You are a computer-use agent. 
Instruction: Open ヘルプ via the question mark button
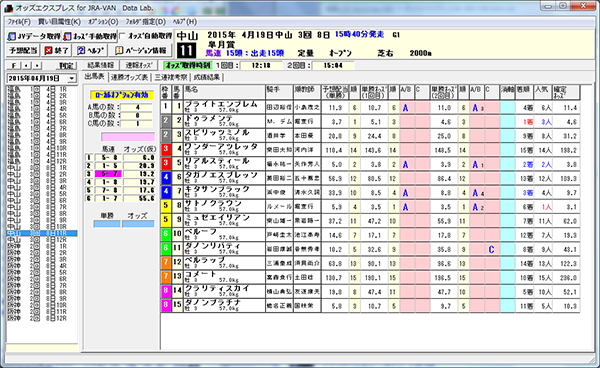coord(90,50)
